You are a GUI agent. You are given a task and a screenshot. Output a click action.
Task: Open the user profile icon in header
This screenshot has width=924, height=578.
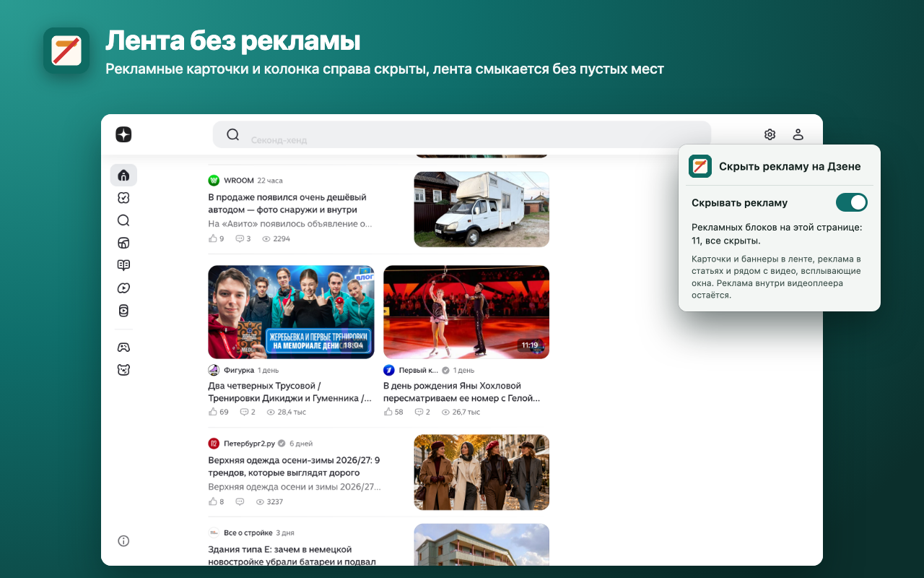tap(798, 134)
